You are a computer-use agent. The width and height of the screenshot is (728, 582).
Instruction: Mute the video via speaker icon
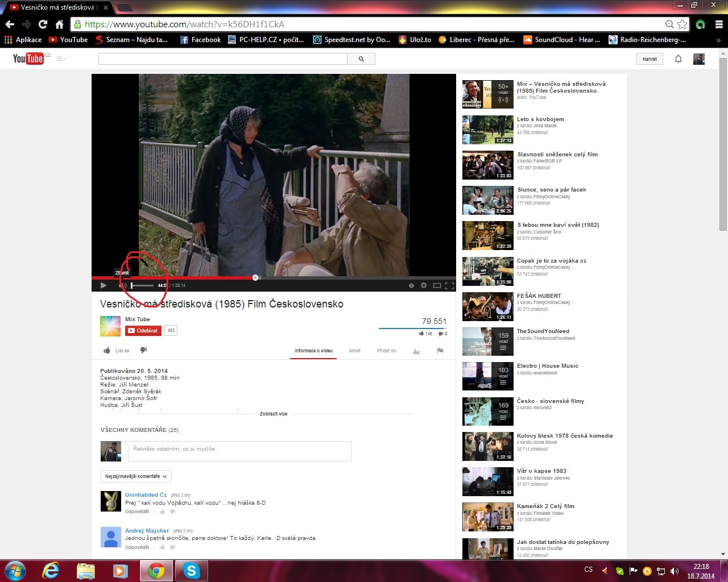tap(122, 285)
